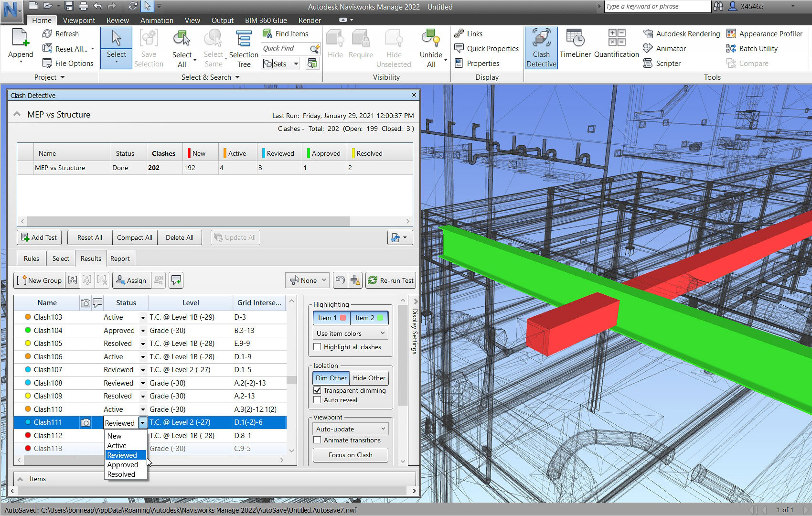Open the Review ribbon tab
Image resolution: width=812 pixels, height=516 pixels.
point(118,20)
